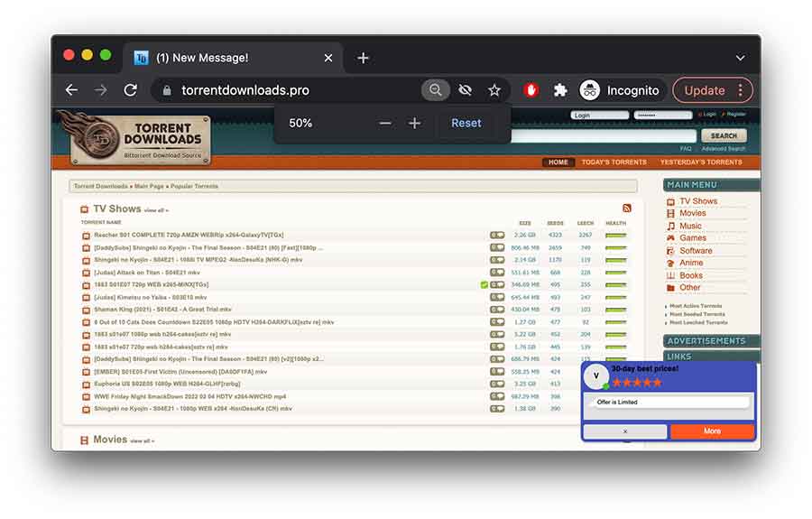Screen dimensions: 812x519
Task: Click the Register link
Action: pyautogui.click(x=734, y=114)
